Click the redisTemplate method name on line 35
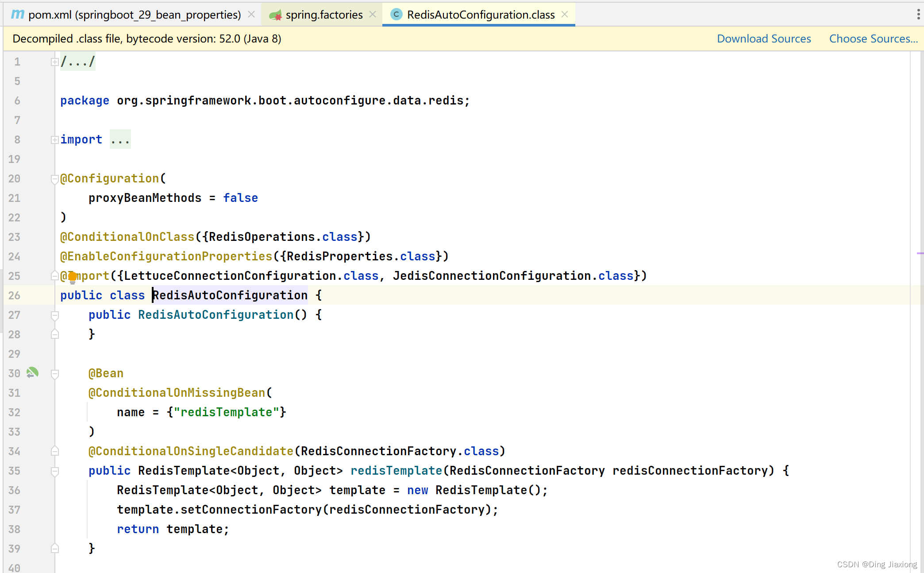924x573 pixels. 396,471
